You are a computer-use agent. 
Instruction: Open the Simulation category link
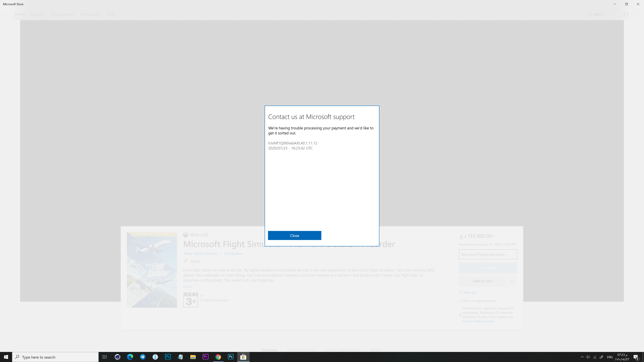(x=233, y=254)
